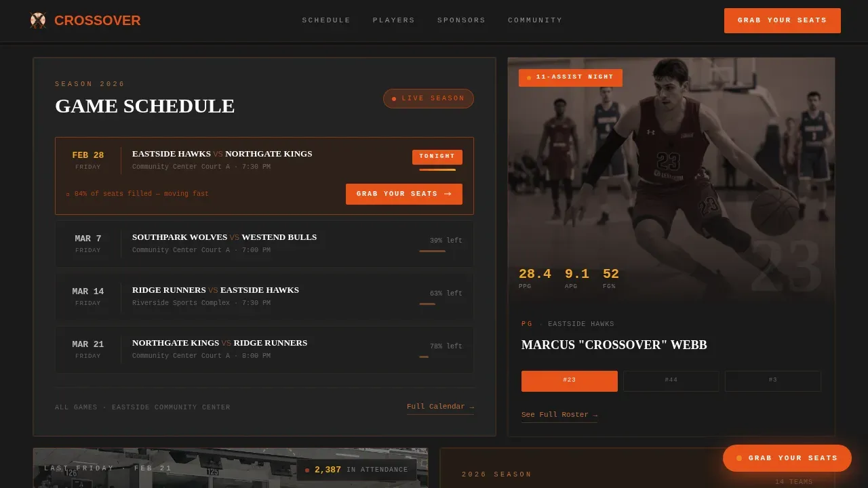
Task: Click the floating Grab Your Seats button
Action: (x=787, y=458)
